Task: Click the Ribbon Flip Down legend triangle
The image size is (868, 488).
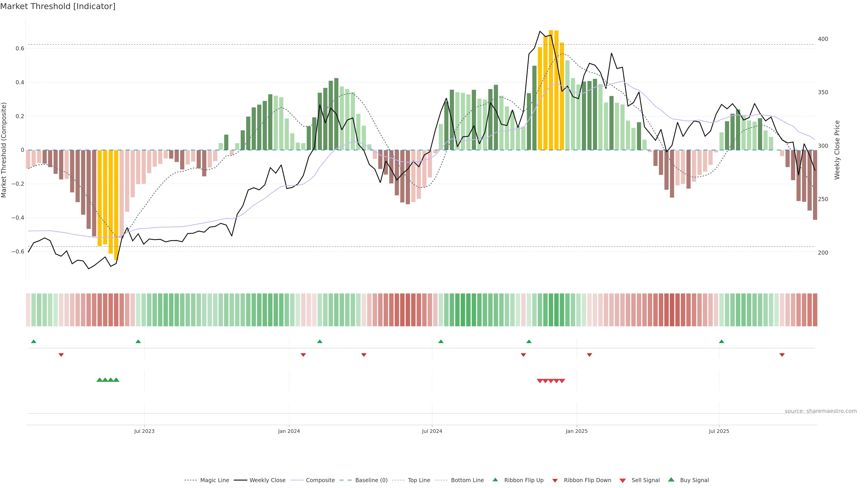Action: coord(555,481)
